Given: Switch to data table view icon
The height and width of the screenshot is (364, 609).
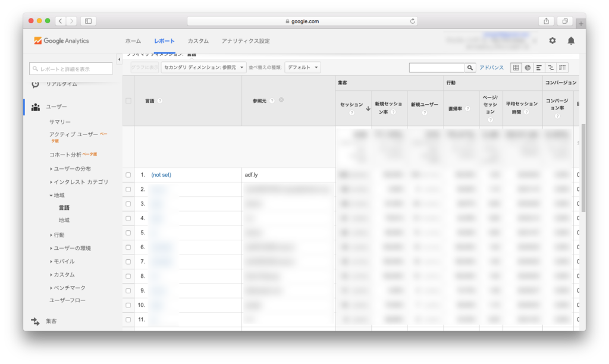Looking at the screenshot, I should (516, 68).
